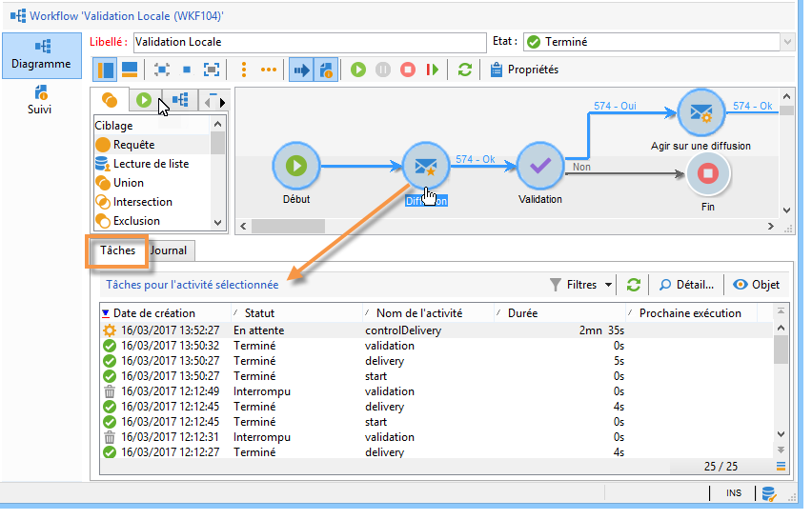Click the palette tabs right scroll arrow
Screen dimensions: 812x520
pyautogui.click(x=223, y=103)
